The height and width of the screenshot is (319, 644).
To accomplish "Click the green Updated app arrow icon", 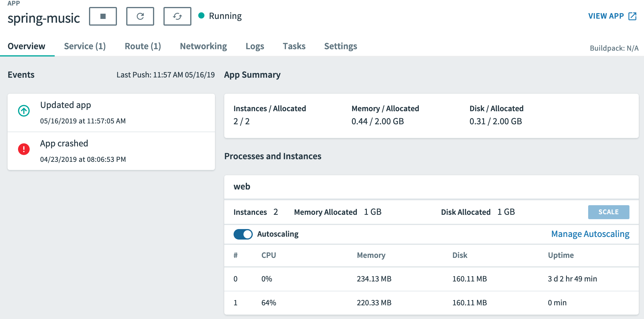I will pos(24,111).
